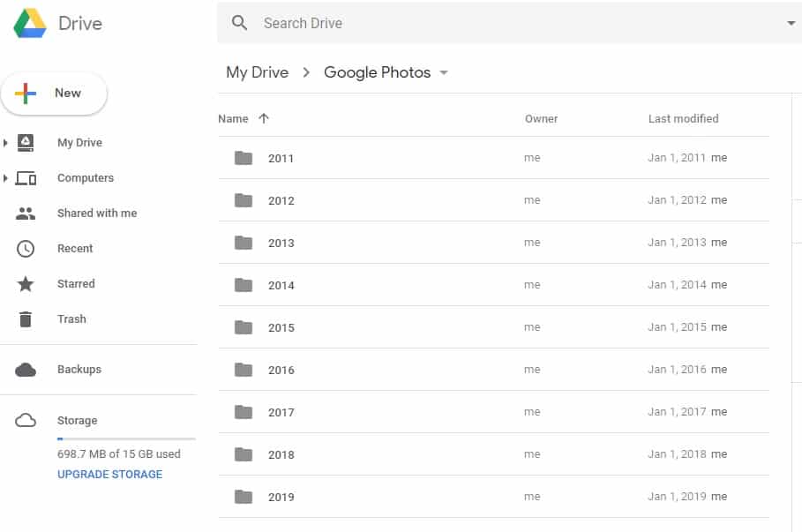Select the 2019 folder name

tap(281, 498)
